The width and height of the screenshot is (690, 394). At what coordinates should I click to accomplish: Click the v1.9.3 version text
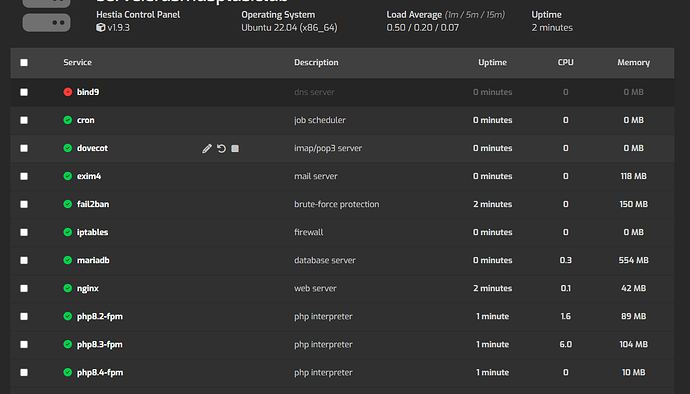pyautogui.click(x=119, y=27)
